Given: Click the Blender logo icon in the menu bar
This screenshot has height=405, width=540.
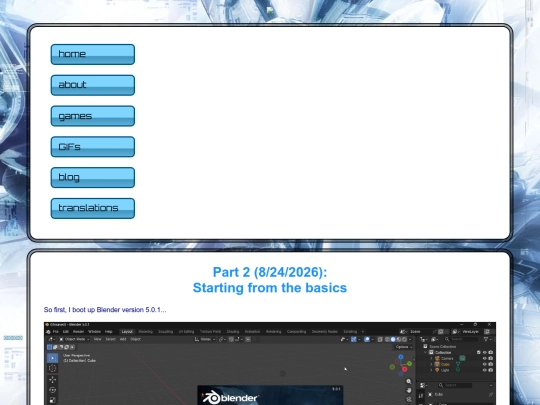Looking at the screenshot, I should coord(48,332).
